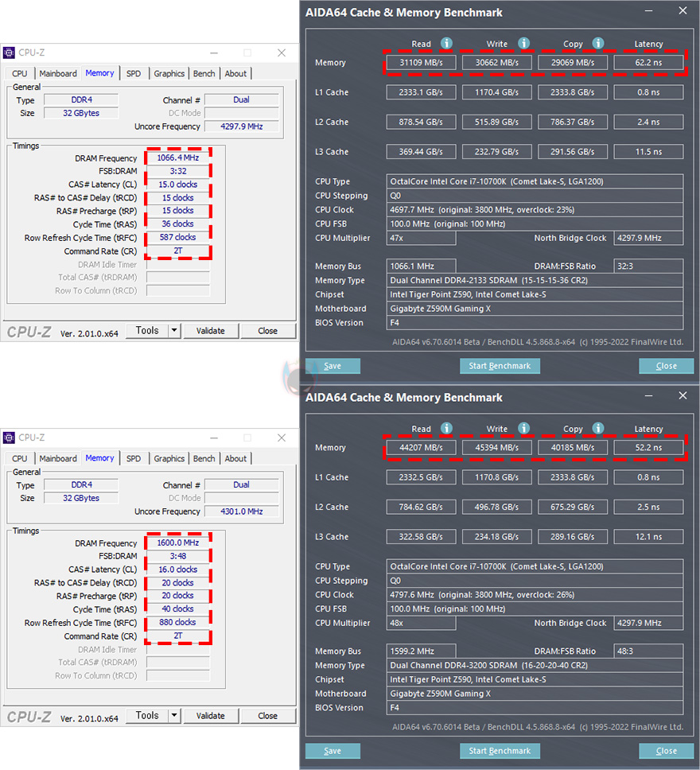Screen dimensions: 700x770
Task: Click Save in top AIDA64 window
Action: click(x=332, y=366)
